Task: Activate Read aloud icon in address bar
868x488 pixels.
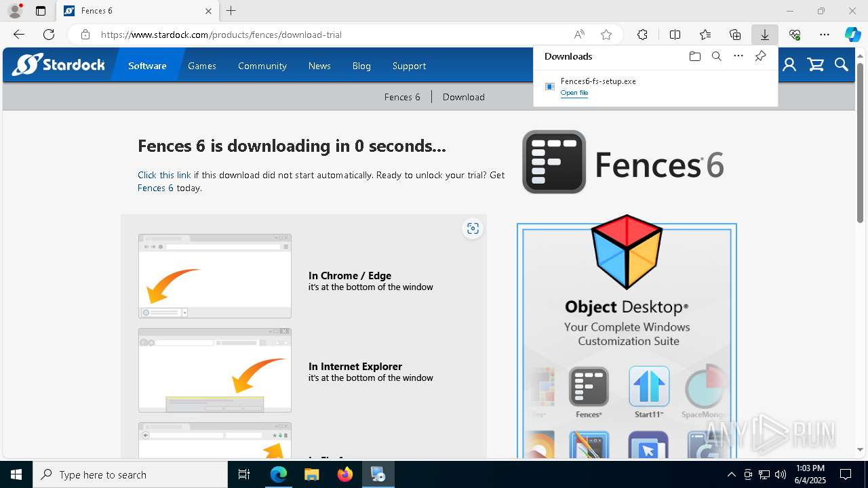Action: click(579, 35)
